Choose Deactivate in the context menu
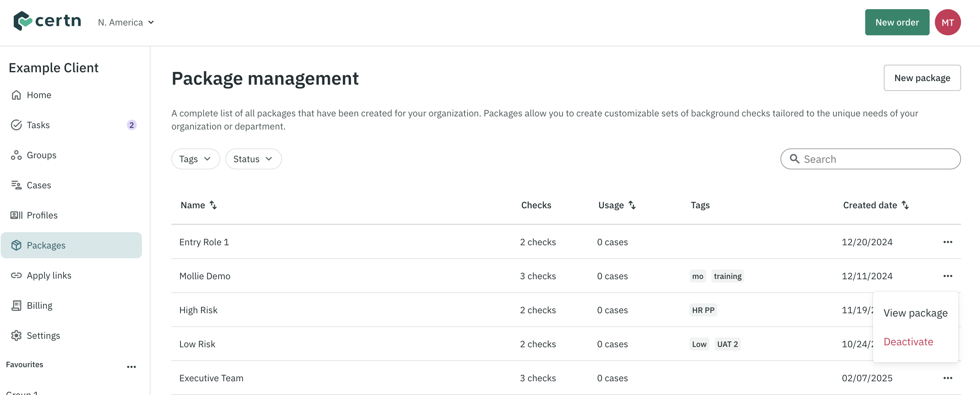This screenshot has height=395, width=980. [908, 341]
